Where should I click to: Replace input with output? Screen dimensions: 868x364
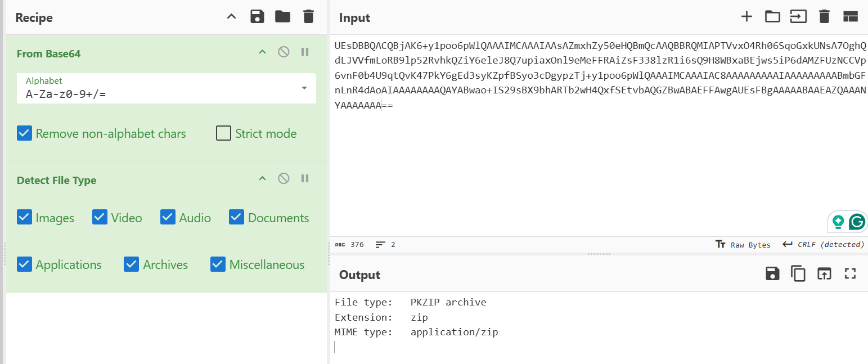[824, 274]
